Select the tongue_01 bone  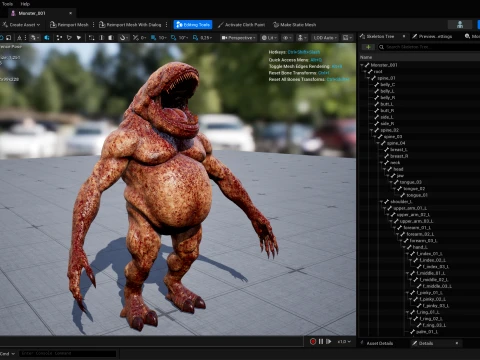(x=417, y=195)
